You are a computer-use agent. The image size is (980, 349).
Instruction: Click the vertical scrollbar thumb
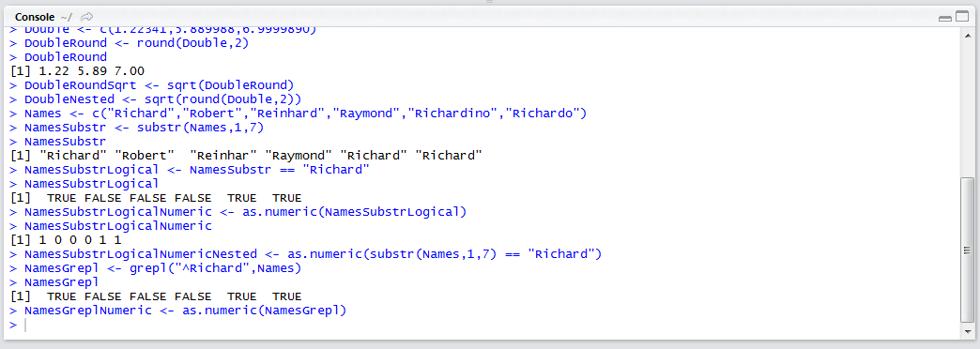point(968,249)
